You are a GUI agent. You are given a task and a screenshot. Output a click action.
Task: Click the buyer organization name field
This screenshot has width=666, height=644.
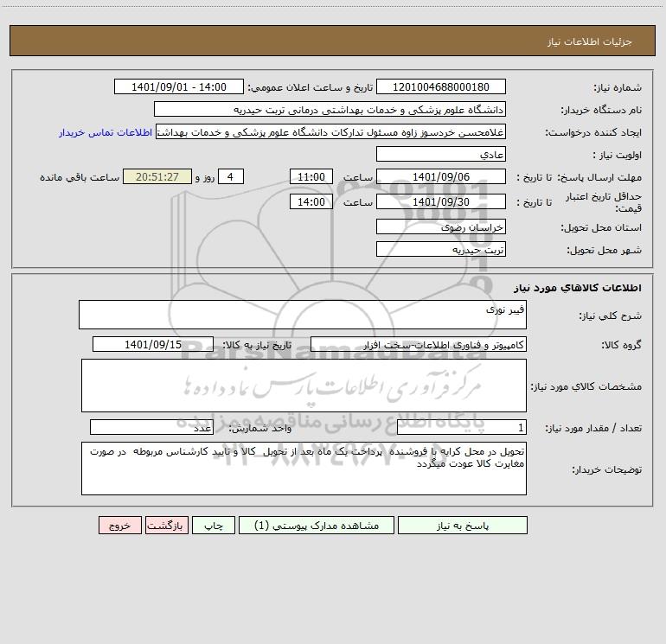pyautogui.click(x=330, y=109)
